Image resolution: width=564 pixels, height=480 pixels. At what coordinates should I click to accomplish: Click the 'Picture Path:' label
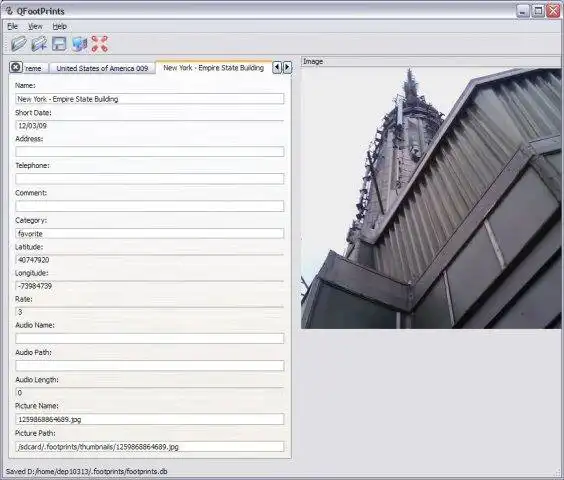tap(35, 433)
